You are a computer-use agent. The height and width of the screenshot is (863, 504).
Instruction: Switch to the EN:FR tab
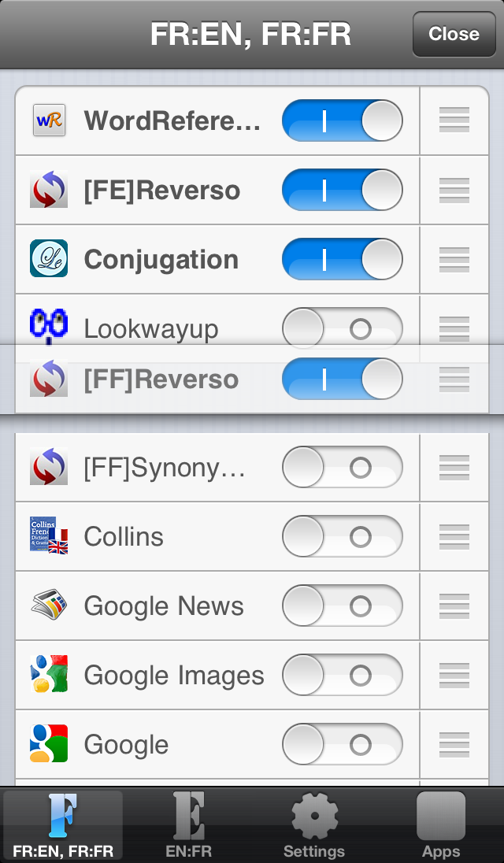point(189,824)
